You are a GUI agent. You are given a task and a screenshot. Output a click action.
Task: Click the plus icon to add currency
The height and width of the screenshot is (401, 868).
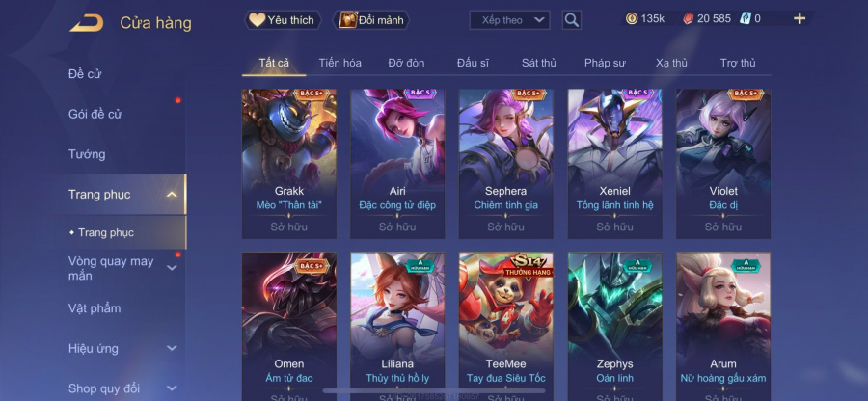pyautogui.click(x=800, y=19)
